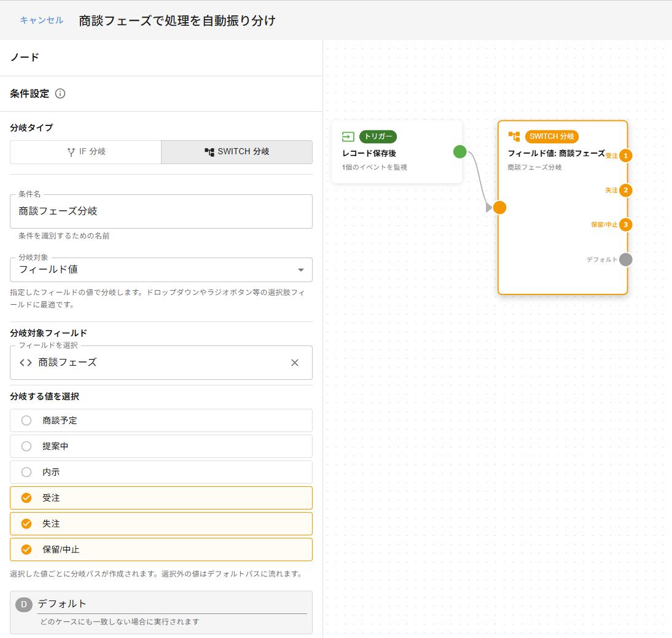Uncheck the 失注 branch value
The width and height of the screenshot is (672, 638).
click(26, 524)
